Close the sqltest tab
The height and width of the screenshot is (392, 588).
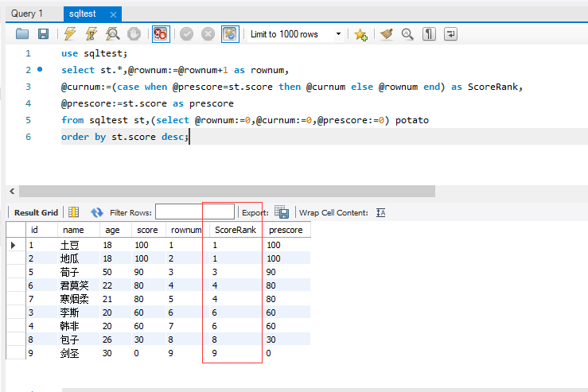(x=113, y=14)
